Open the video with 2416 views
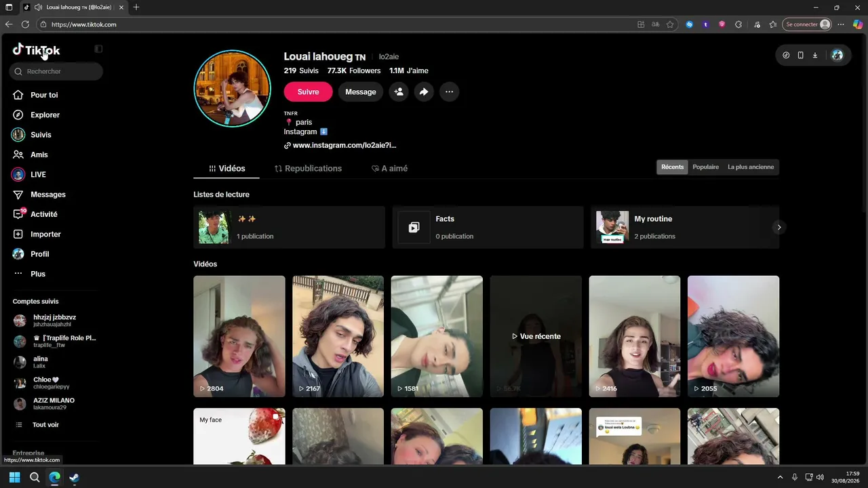The height and width of the screenshot is (488, 868). pyautogui.click(x=635, y=336)
